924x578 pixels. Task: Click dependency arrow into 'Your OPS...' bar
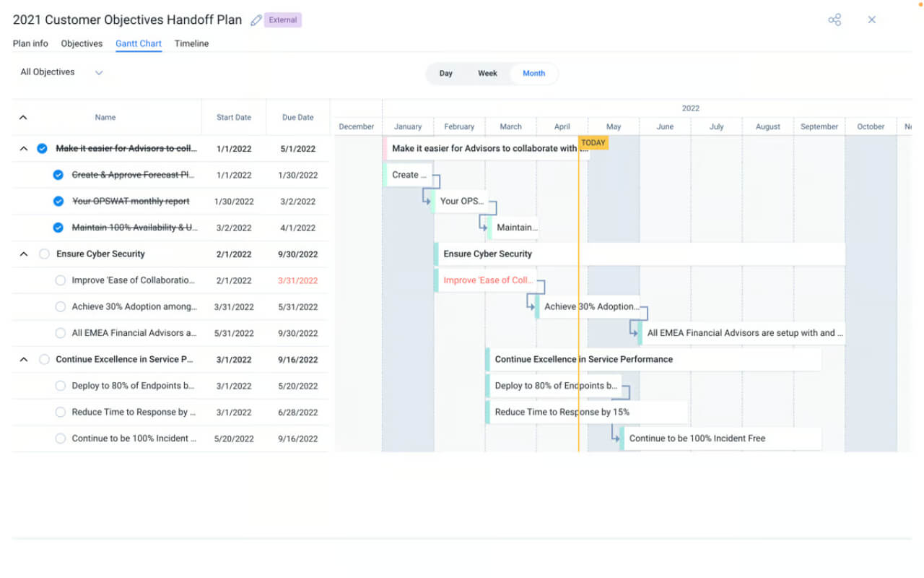coord(428,201)
